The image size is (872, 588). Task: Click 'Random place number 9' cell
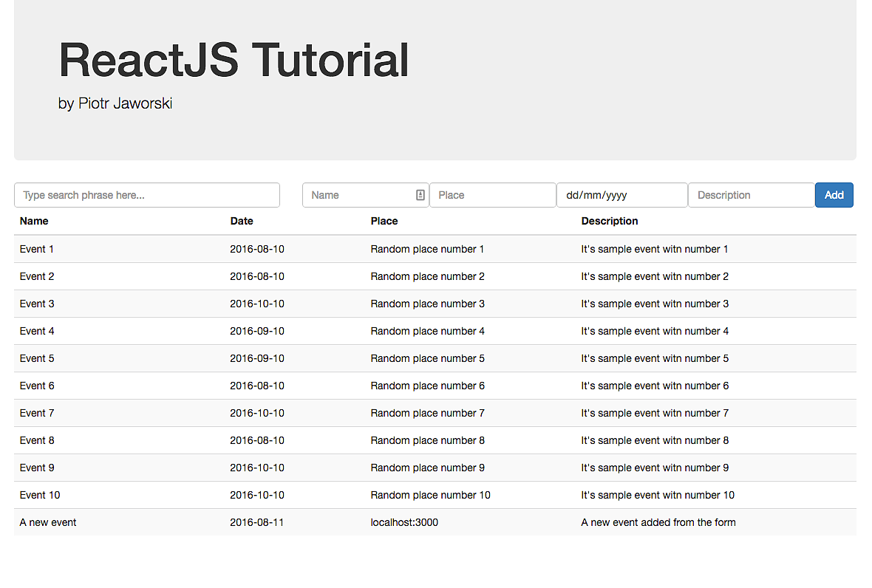pyautogui.click(x=427, y=468)
